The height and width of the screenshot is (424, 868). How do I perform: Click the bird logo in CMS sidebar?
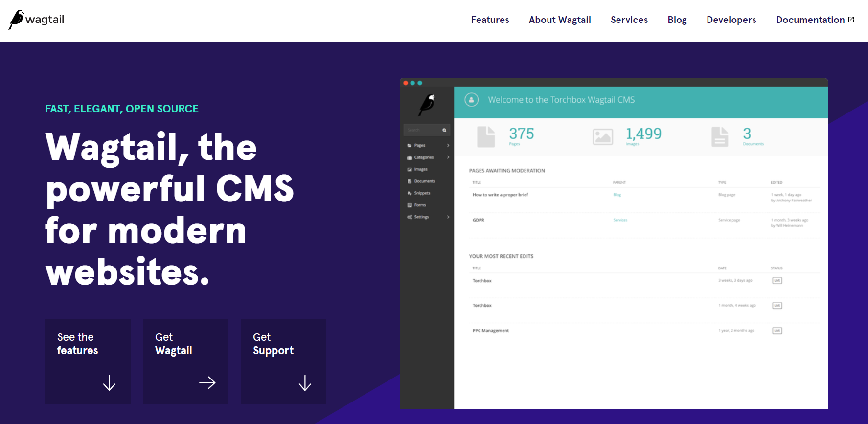click(427, 105)
